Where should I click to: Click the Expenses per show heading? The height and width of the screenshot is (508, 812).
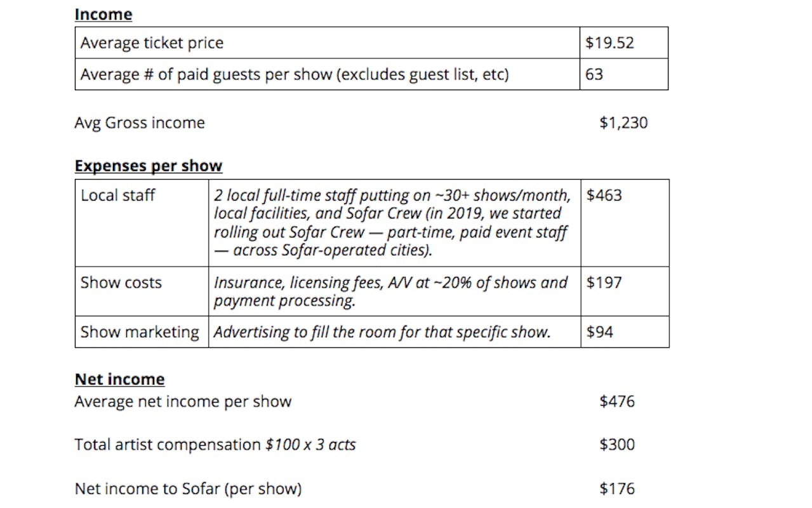coord(149,166)
